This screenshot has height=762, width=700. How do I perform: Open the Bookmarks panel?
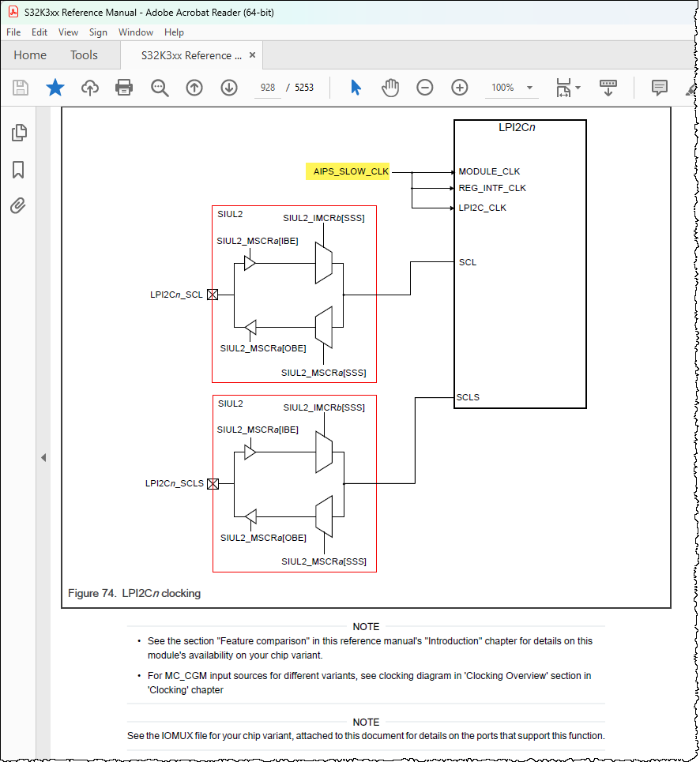click(19, 168)
